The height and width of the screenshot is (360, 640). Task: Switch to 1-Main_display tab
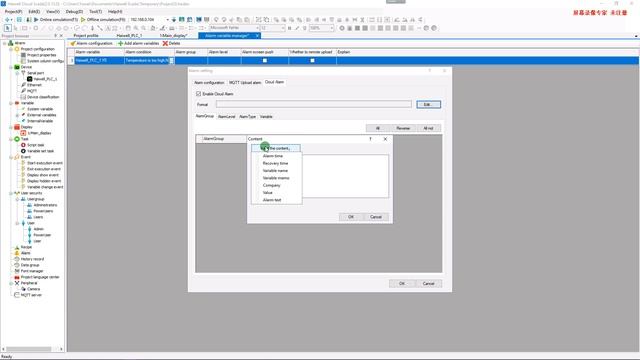pyautogui.click(x=173, y=36)
